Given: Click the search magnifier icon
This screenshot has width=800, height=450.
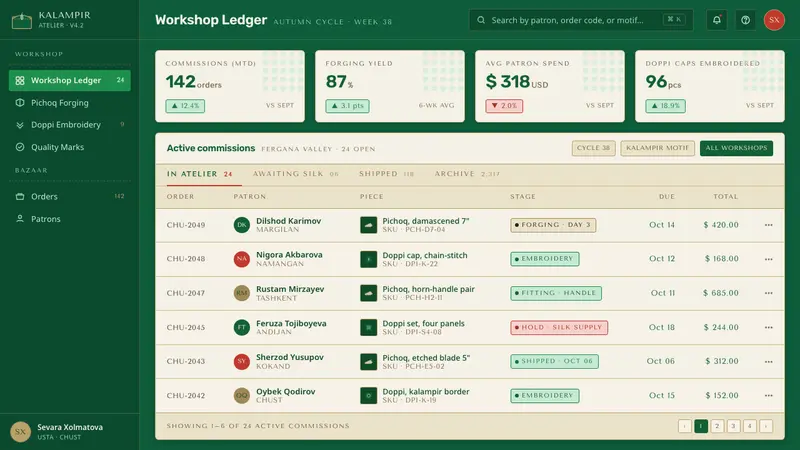Looking at the screenshot, I should click(481, 20).
